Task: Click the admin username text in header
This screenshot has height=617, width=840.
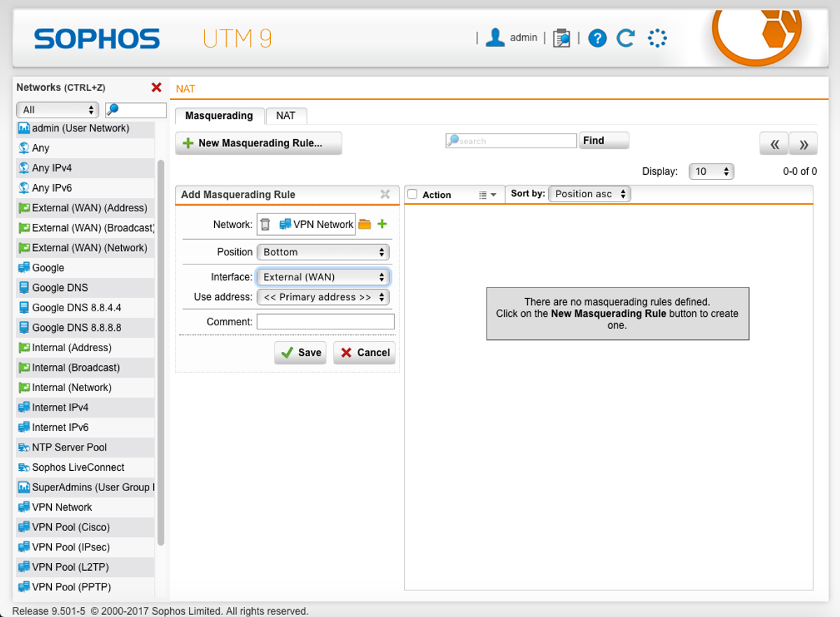Action: click(524, 38)
